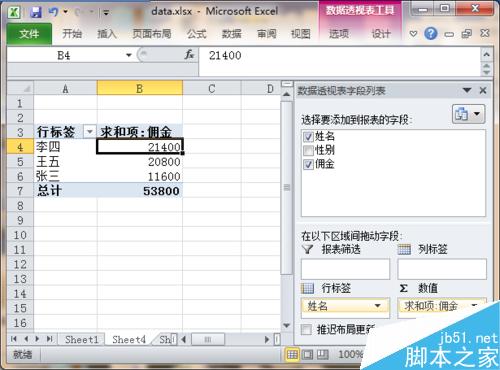Select the cell containing 张三
Screen dimensions: 500x370
coord(65,176)
